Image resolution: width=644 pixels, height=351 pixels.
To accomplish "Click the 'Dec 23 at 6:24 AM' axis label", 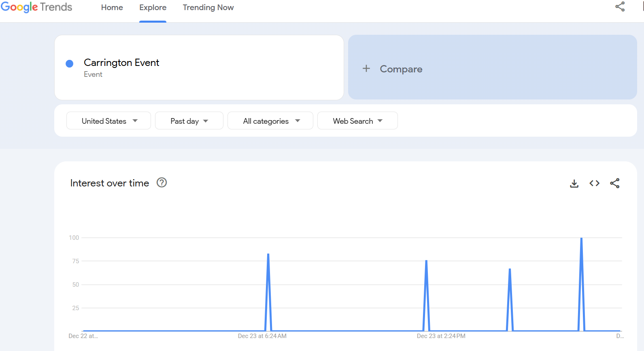I will coord(262,336).
